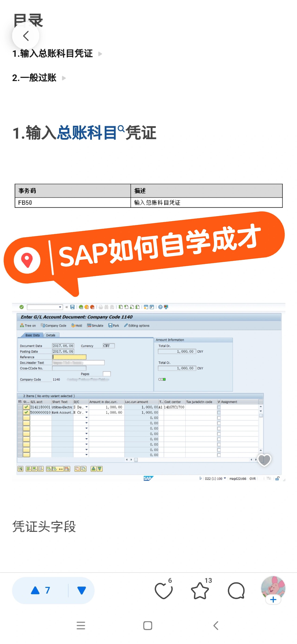Click G/L account cell 5000000010
Screen dimensions: 297x644
point(40,413)
